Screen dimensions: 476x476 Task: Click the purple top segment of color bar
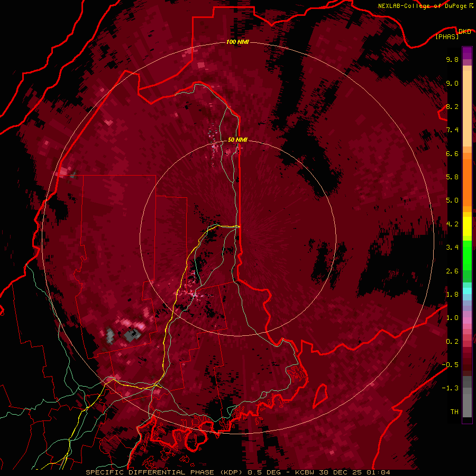[x=467, y=53]
